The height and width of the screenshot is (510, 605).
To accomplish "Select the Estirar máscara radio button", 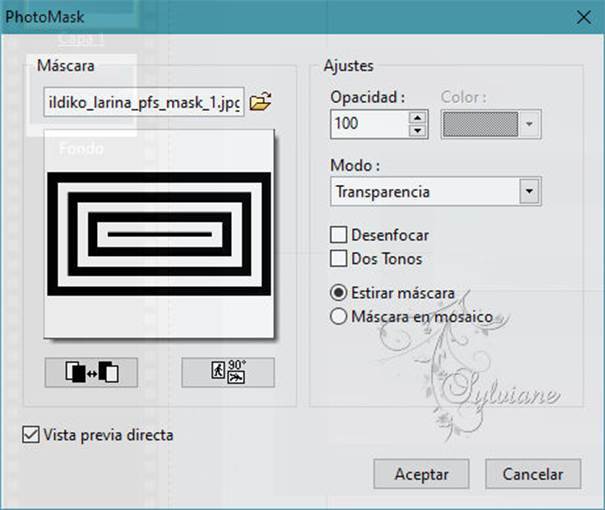I will tap(338, 293).
